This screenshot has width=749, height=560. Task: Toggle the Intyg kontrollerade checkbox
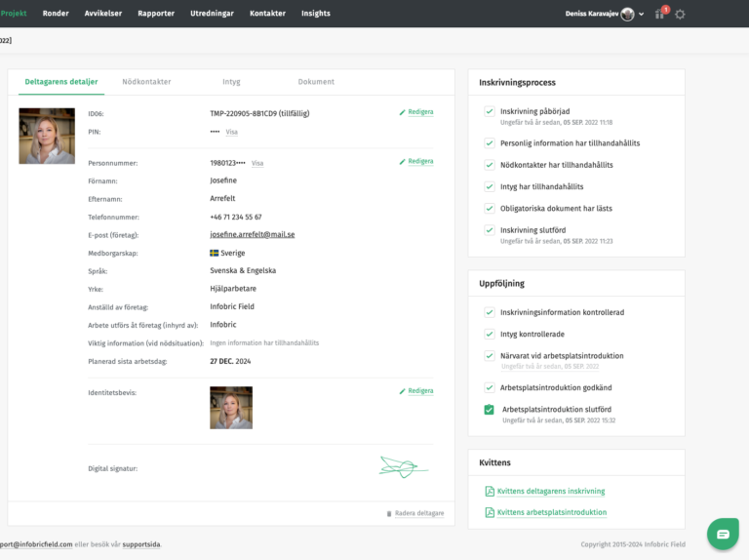point(490,334)
